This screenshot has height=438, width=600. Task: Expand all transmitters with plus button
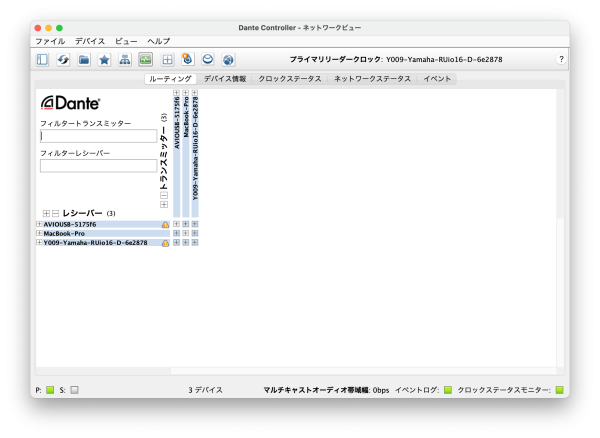coord(164,204)
